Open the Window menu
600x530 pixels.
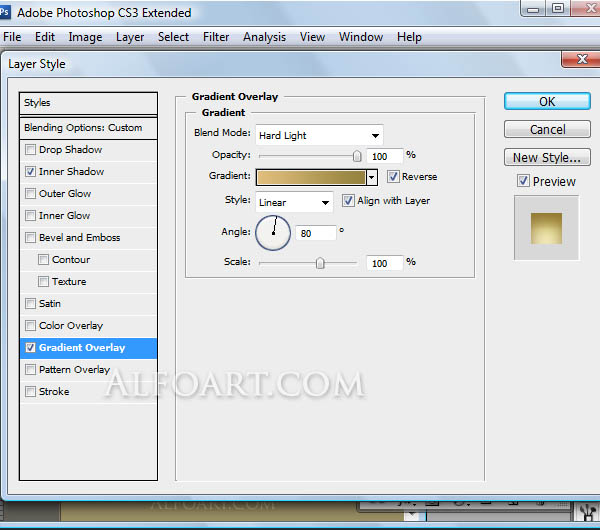[361, 37]
